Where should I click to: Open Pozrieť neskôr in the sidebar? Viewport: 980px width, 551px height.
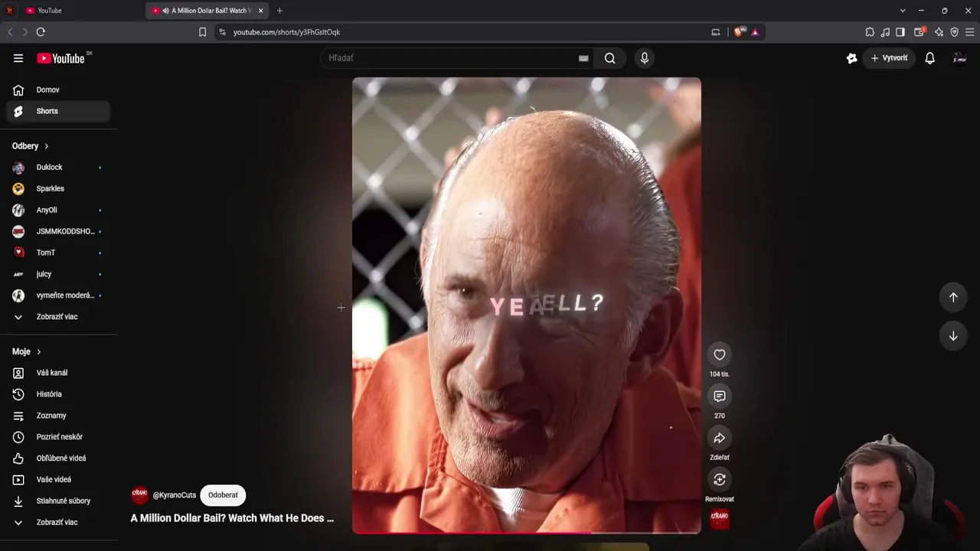(58, 437)
